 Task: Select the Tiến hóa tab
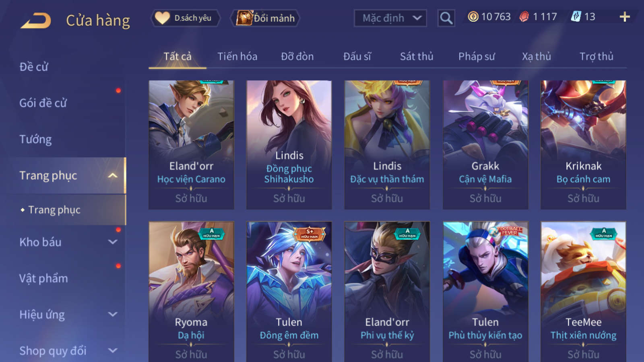pyautogui.click(x=237, y=57)
